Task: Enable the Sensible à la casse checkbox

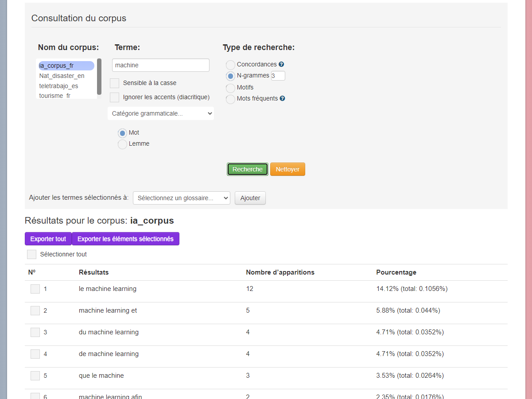Action: (114, 83)
